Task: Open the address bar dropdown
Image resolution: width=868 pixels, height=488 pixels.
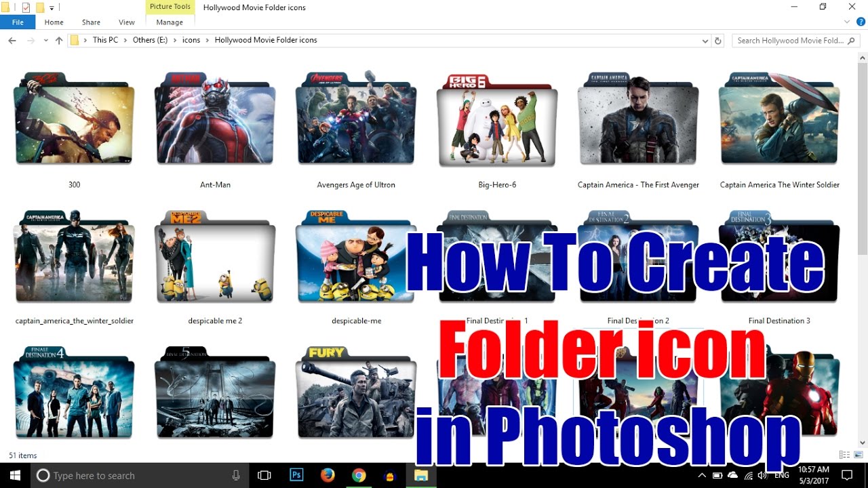Action: pos(705,40)
